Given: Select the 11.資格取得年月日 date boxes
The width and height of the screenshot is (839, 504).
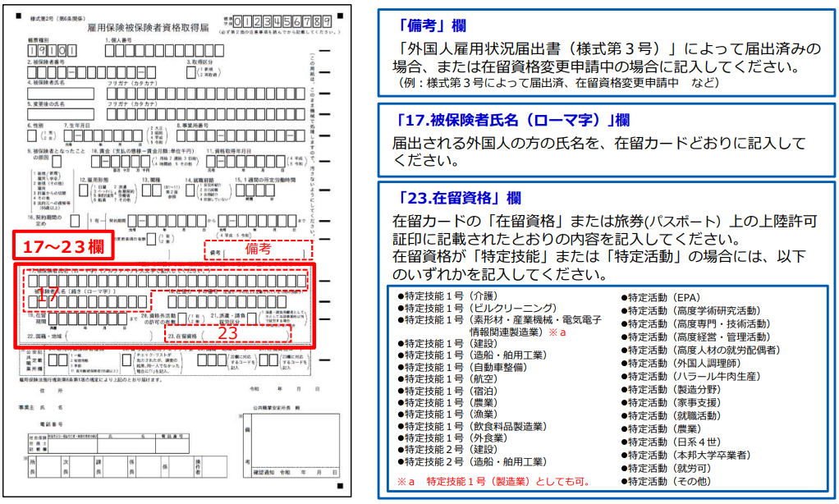Looking at the screenshot, I should point(246,161).
